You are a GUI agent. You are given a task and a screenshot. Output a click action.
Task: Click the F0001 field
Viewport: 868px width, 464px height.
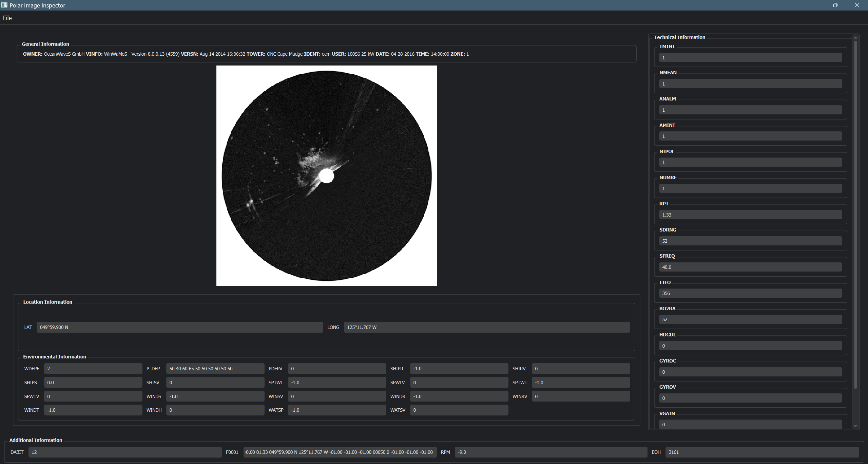340,452
